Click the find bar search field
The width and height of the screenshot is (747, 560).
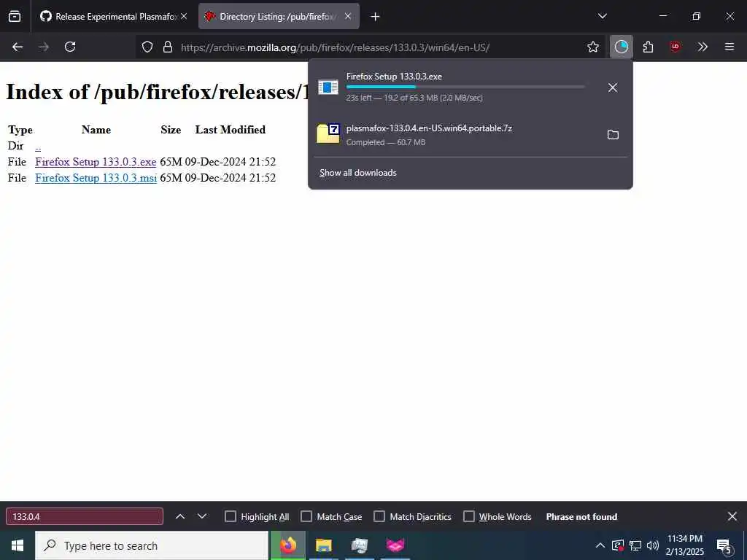coord(85,517)
